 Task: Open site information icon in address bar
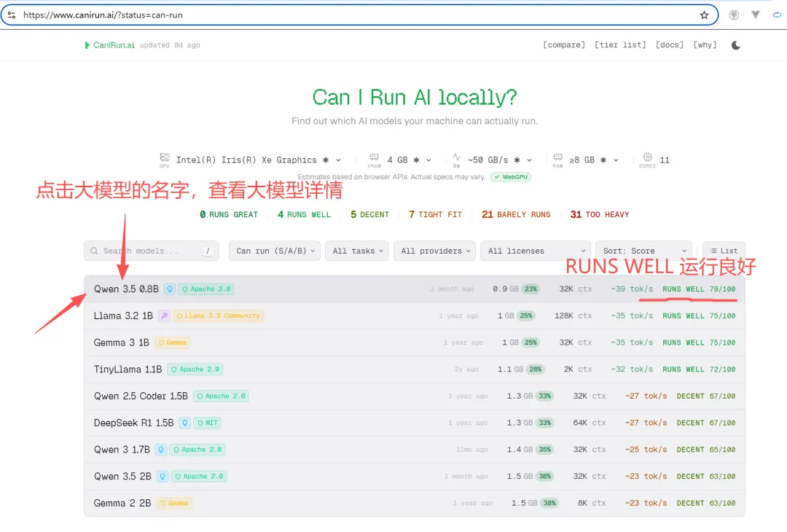tap(12, 15)
